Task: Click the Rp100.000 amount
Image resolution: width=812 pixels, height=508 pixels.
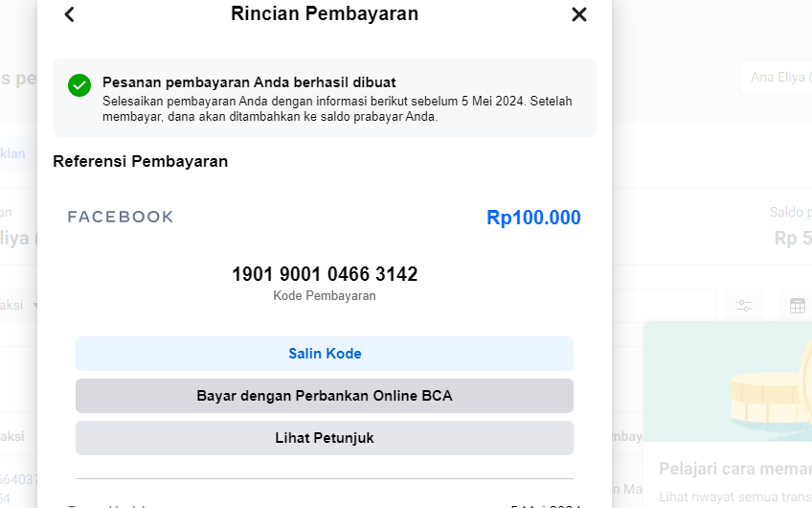Action: pyautogui.click(x=533, y=218)
